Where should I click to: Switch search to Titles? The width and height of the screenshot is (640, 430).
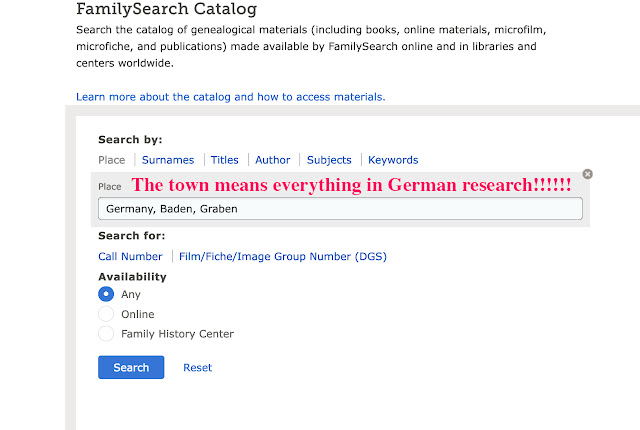tap(224, 160)
